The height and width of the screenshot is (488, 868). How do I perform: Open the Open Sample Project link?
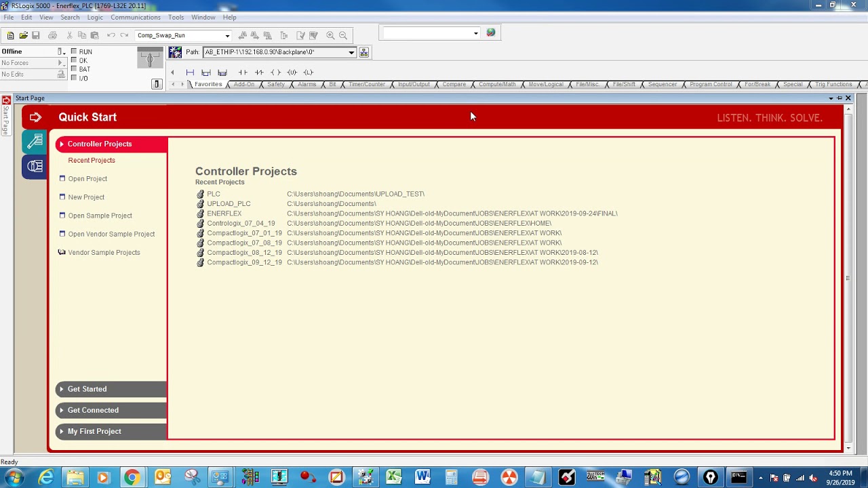point(100,216)
